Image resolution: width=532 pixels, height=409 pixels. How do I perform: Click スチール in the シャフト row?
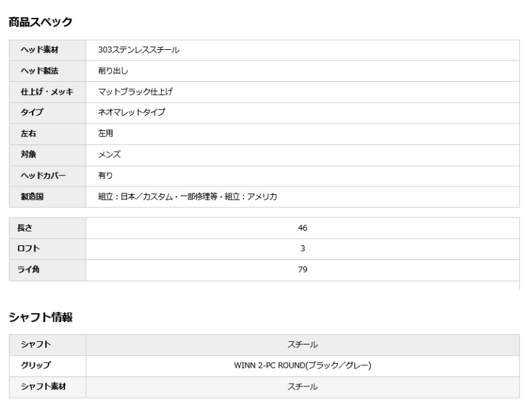(x=303, y=344)
